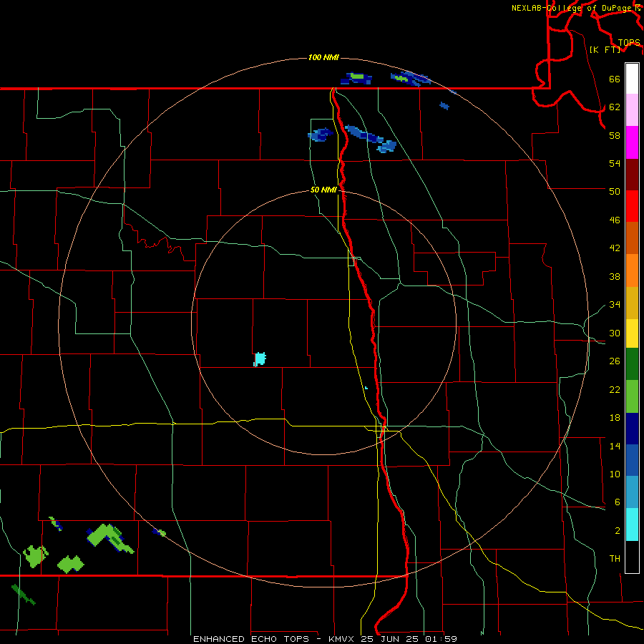
Task: Click the largest green L-shaped echo at lower left
Action: (x=109, y=538)
